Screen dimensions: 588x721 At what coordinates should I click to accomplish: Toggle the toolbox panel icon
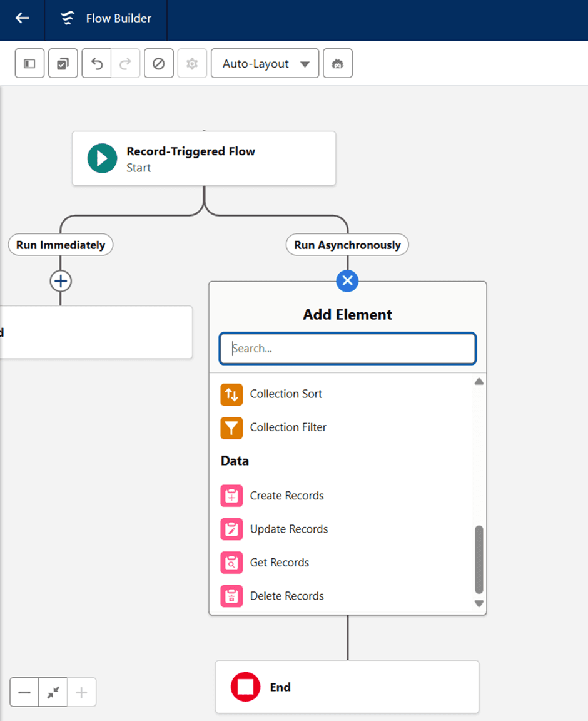pos(29,63)
